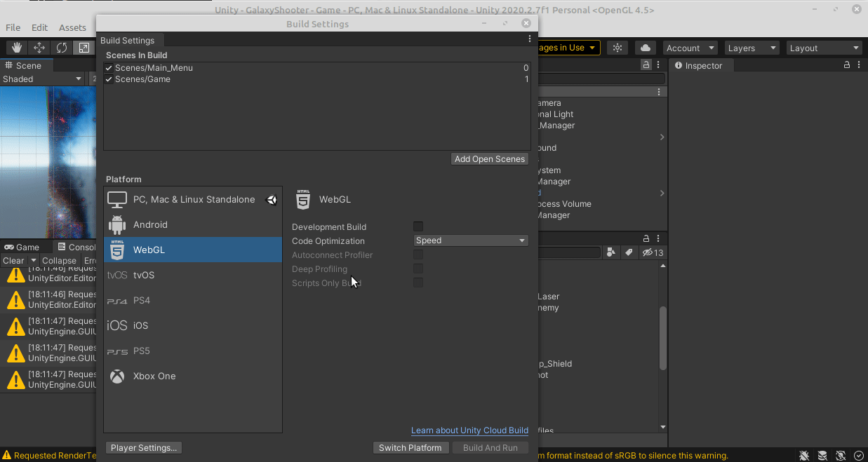Viewport: 868px width, 462px height.
Task: Open the Account dropdown
Action: [690, 48]
